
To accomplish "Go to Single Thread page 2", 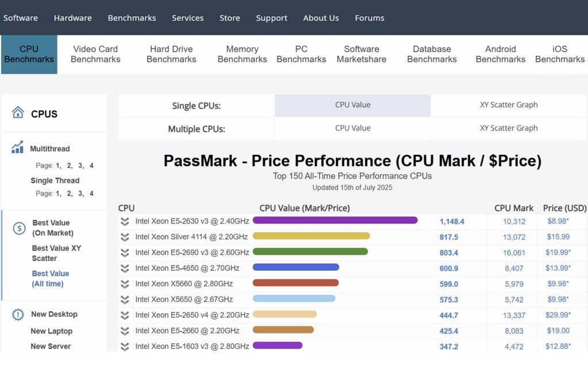I will tap(69, 194).
